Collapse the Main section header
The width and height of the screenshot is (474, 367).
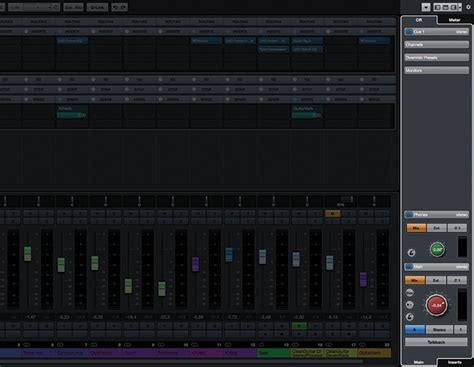[x=436, y=267]
